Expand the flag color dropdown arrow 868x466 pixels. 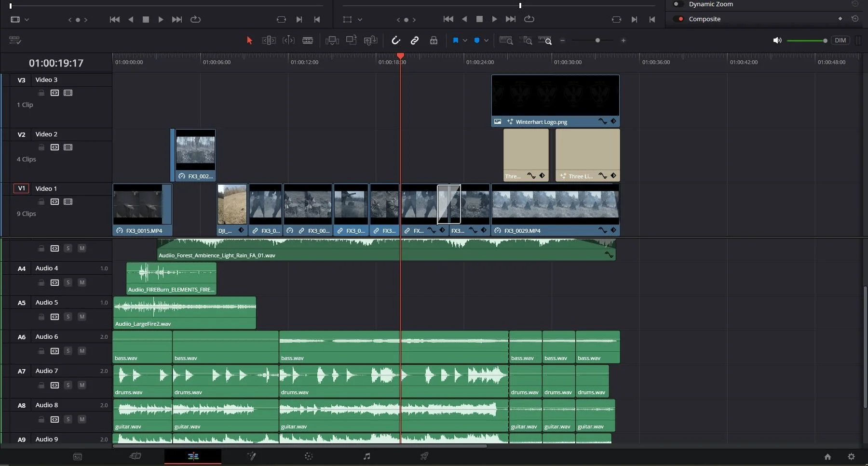coord(465,40)
